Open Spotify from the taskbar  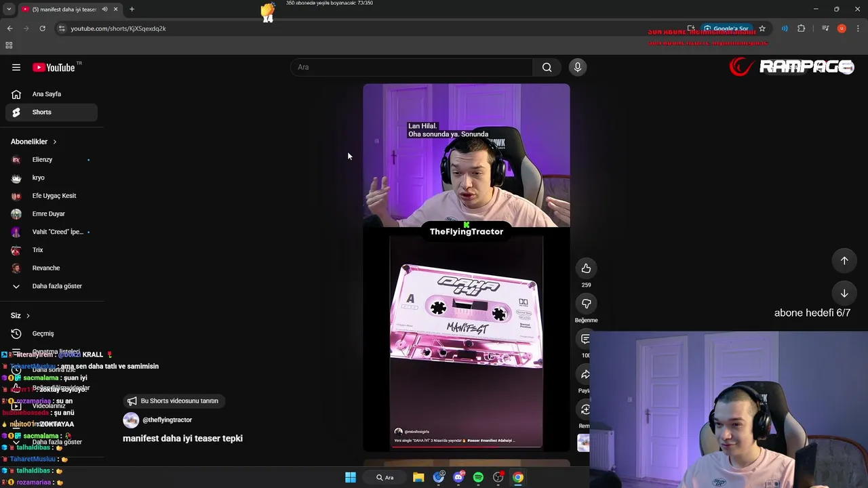click(478, 478)
